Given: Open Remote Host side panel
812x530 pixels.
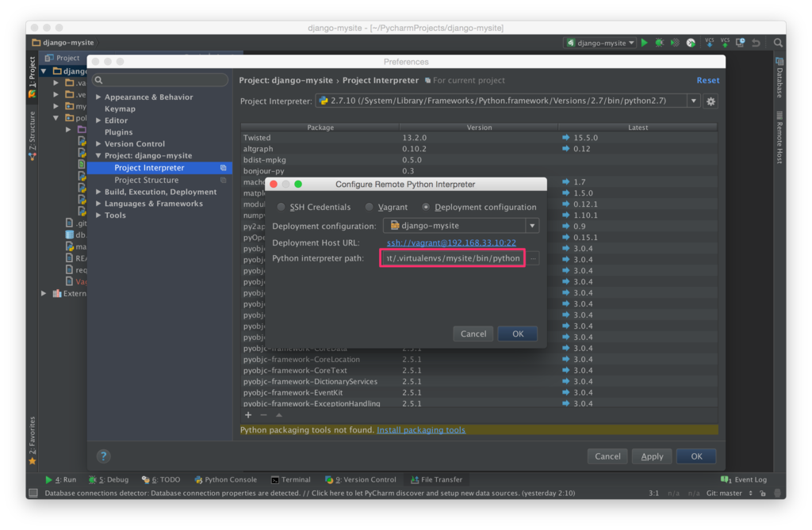Looking at the screenshot, I should point(779,138).
